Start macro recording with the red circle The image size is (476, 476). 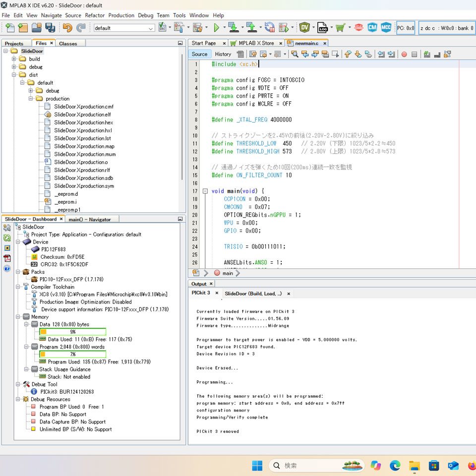pos(404,54)
